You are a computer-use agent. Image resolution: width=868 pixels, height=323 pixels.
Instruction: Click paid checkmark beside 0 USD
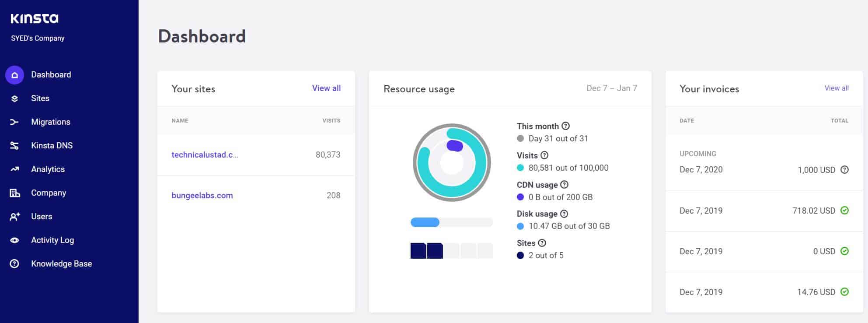click(844, 251)
